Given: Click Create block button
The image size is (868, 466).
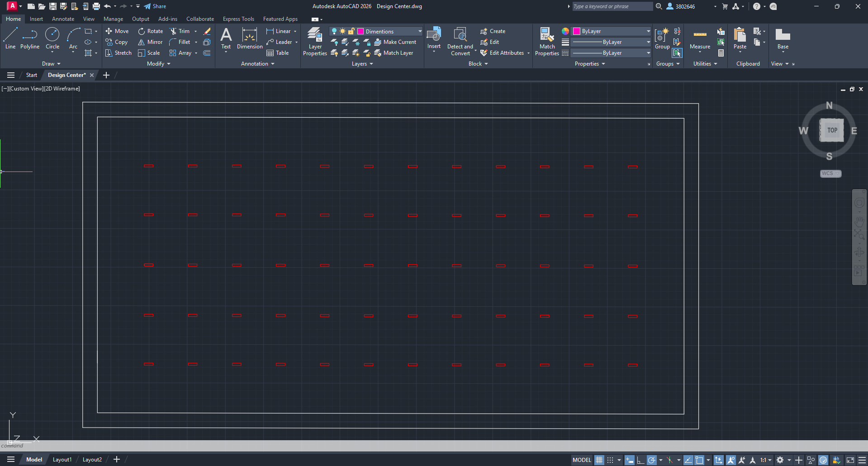Looking at the screenshot, I should tap(493, 31).
